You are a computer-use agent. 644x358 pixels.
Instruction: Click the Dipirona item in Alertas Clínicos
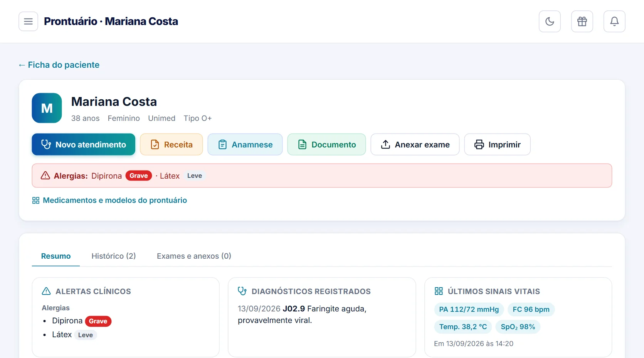tap(67, 321)
